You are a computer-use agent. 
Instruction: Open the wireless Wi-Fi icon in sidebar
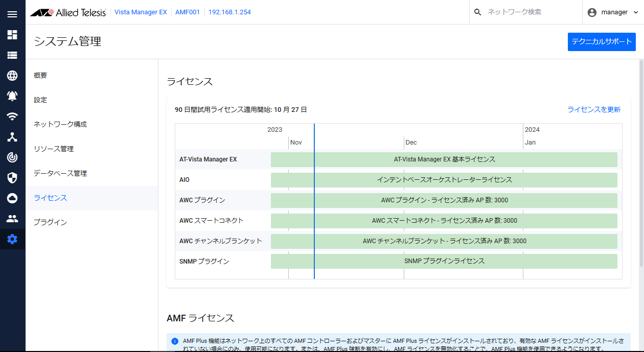pos(12,116)
